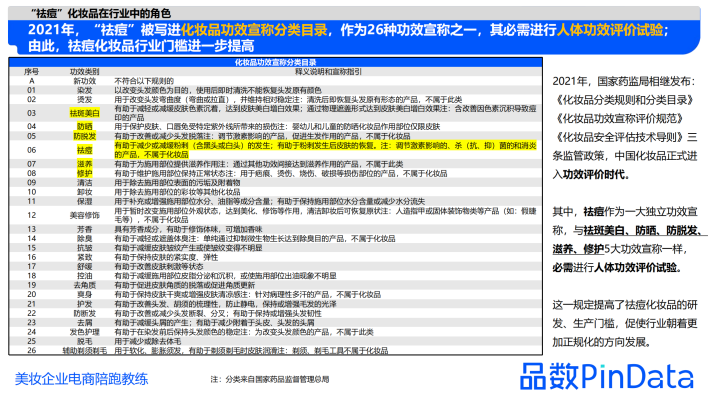This screenshot has width=710, height=399.
Task: Click the source note 分类来自国家药品监督管理总局
Action: 270,380
